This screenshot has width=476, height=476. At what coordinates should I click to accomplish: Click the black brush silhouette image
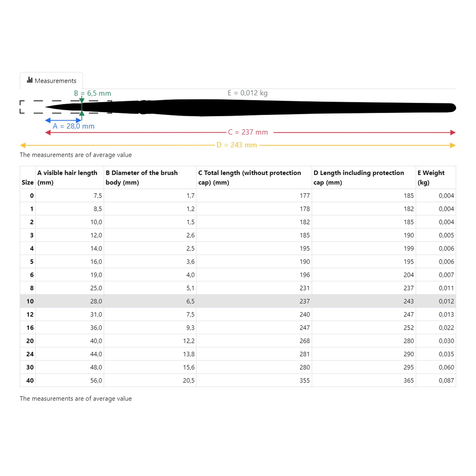click(246, 108)
